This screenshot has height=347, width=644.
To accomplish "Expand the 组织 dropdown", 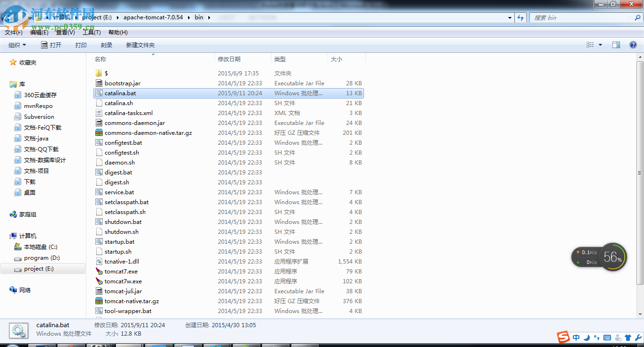I will pos(17,45).
